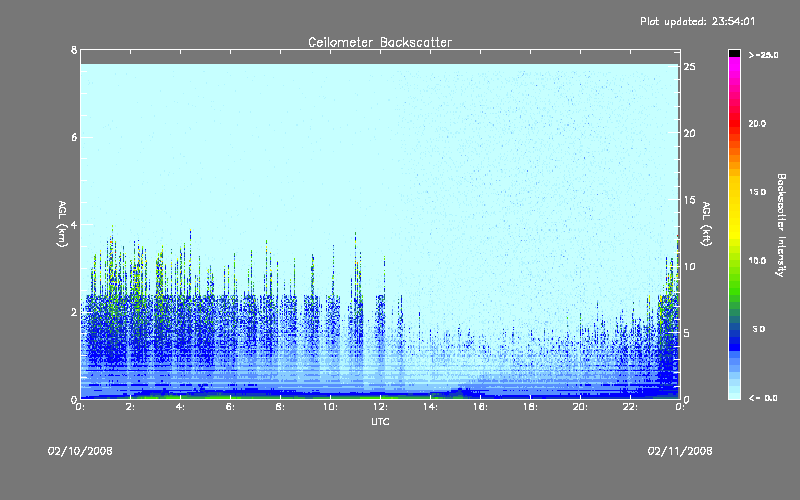Click the '>=25.0' colorbar label
The image size is (800, 500).
pyautogui.click(x=763, y=55)
